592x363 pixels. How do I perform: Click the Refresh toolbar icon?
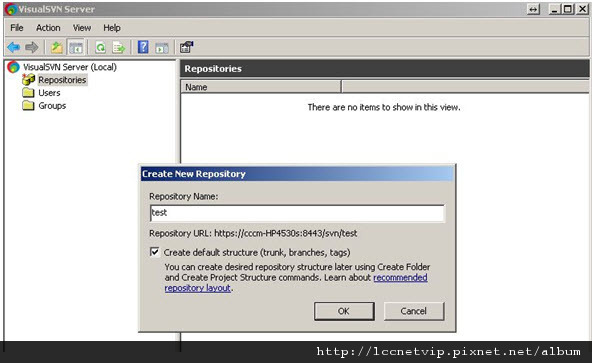(x=100, y=48)
